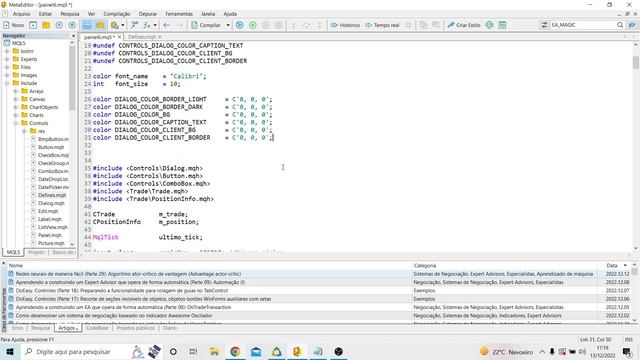Viewport: 640px width, 360px height.
Task: Click the blue search button right of the magnifier
Action: (632, 25)
